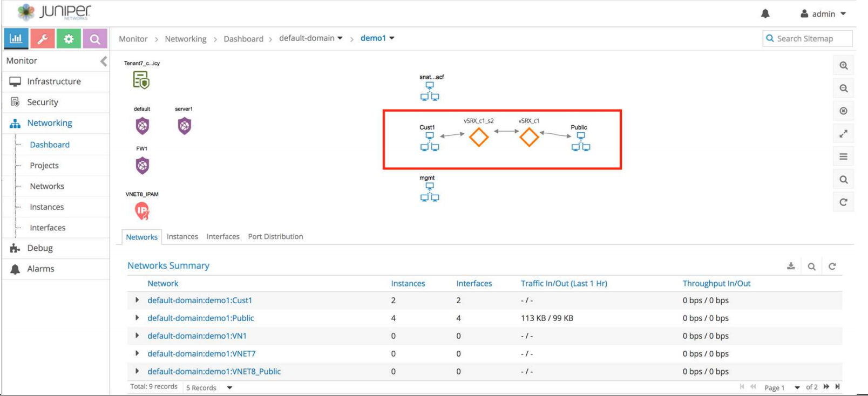Open the default-domain:demo1:Public network link

[200, 318]
